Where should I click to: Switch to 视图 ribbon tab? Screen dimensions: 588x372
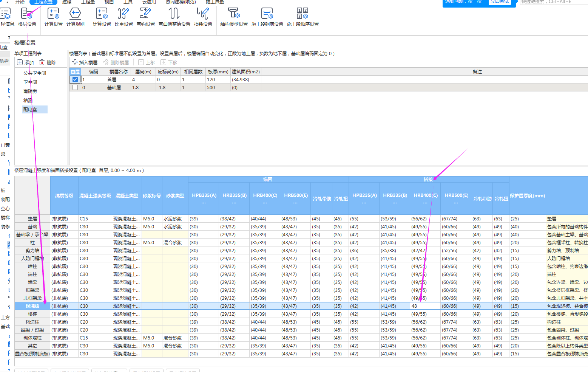pos(109,2)
